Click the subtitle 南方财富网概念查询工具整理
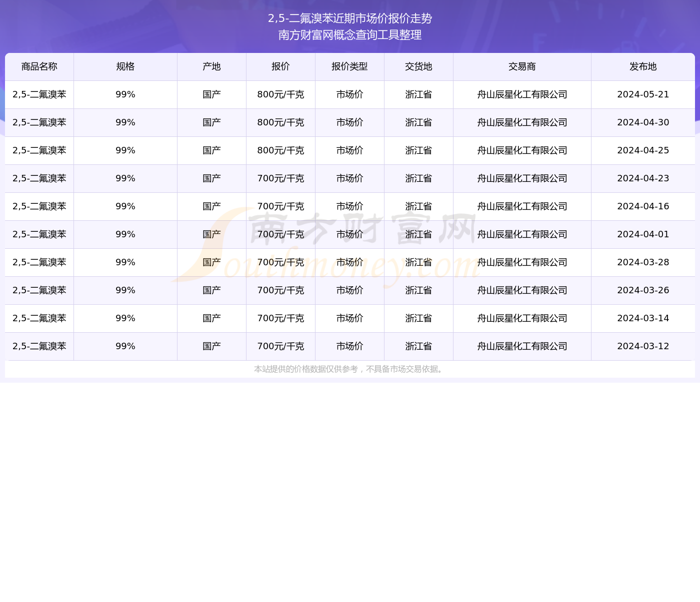Image resolution: width=700 pixels, height=602 pixels. pyautogui.click(x=350, y=35)
